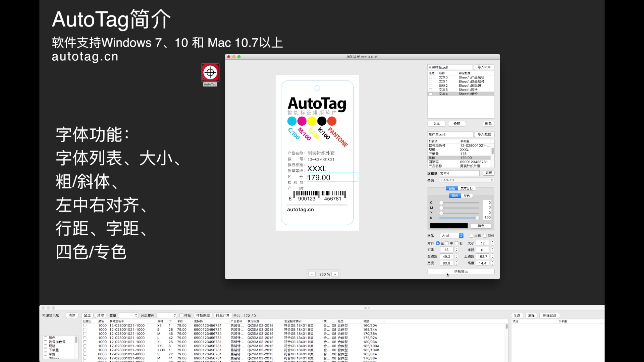Toggle hide checkbox for 文本1 row
This screenshot has height=362, width=644.
431,81
